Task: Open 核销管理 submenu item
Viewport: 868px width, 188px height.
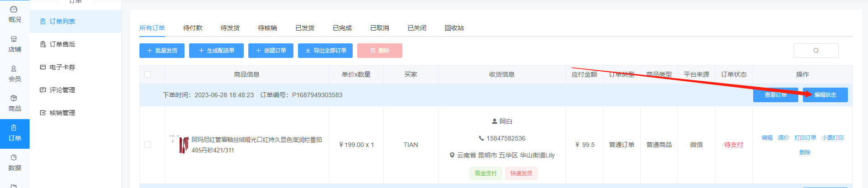Action: point(75,113)
